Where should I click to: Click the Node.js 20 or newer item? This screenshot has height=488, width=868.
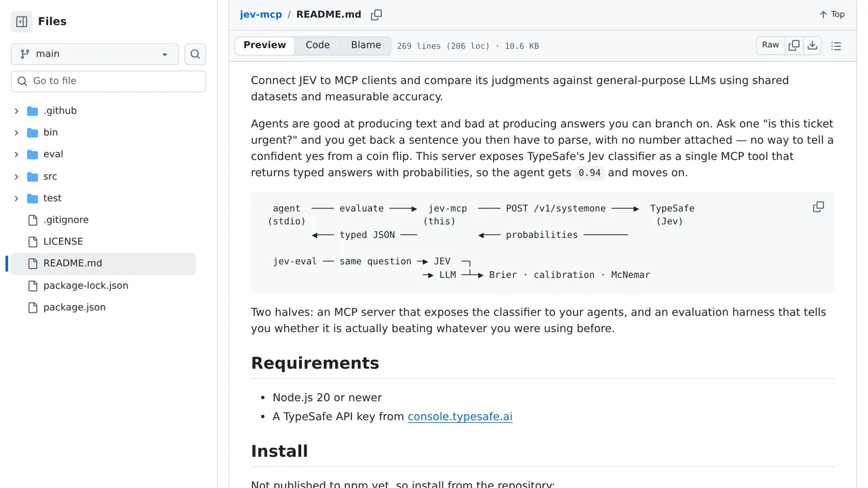[x=327, y=398]
